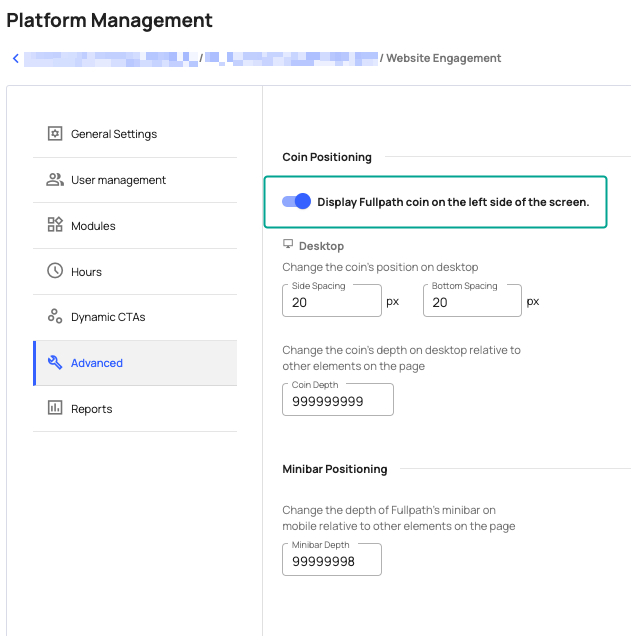This screenshot has width=631, height=636.
Task: Click the General Settings gear icon
Action: (x=55, y=134)
